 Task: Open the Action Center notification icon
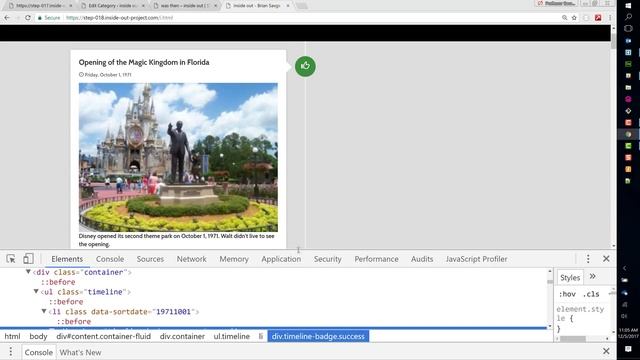point(628,349)
